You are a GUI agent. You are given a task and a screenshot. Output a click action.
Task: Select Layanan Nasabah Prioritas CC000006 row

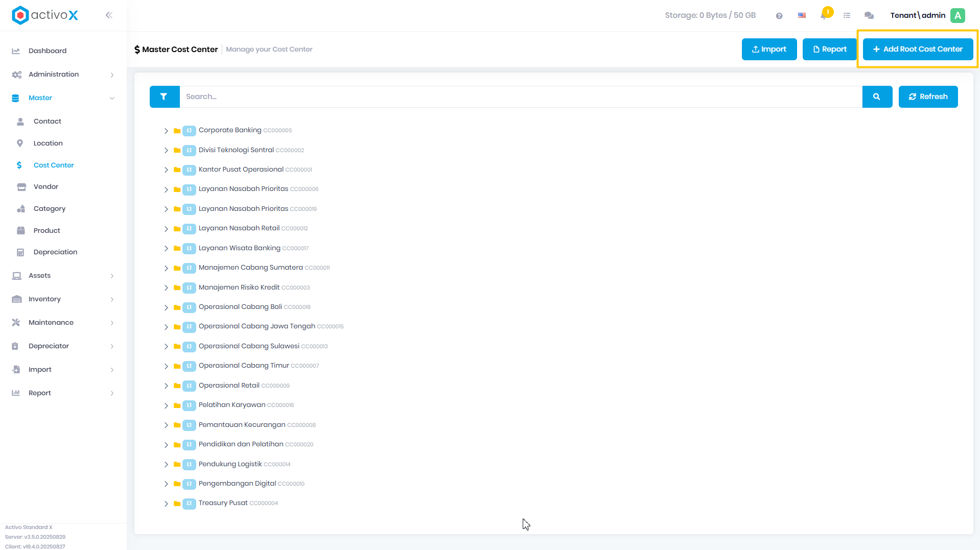pyautogui.click(x=259, y=189)
